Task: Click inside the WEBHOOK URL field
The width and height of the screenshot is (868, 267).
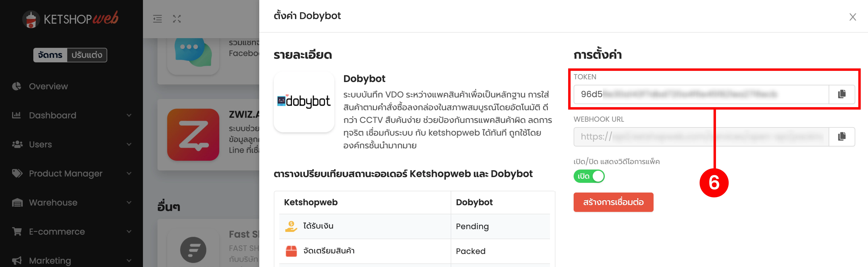Action: pos(701,136)
